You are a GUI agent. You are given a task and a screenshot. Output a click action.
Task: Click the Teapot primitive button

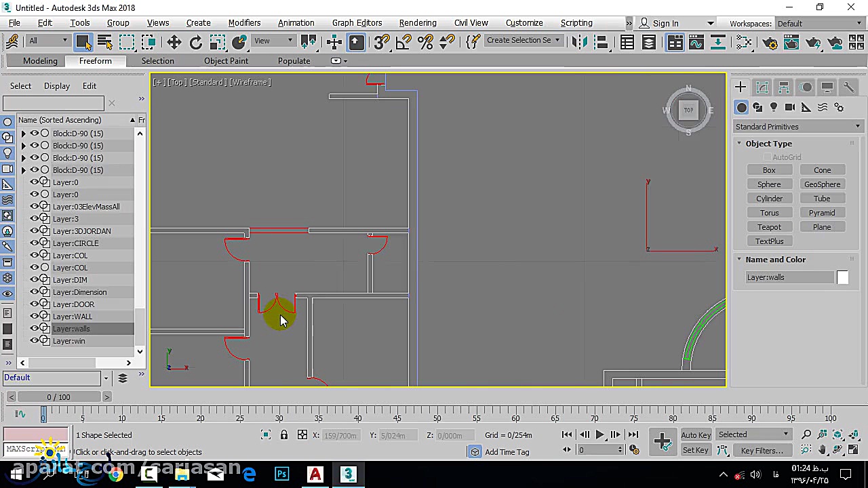click(x=769, y=227)
